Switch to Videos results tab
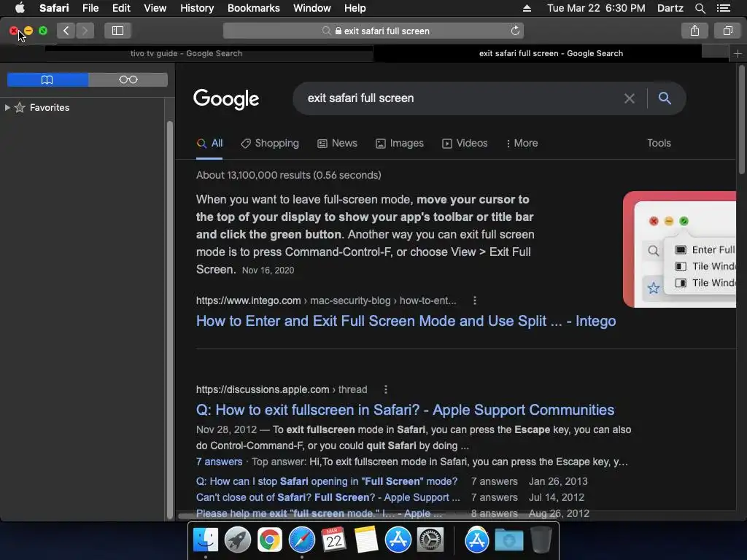The height and width of the screenshot is (560, 747). [x=465, y=144]
